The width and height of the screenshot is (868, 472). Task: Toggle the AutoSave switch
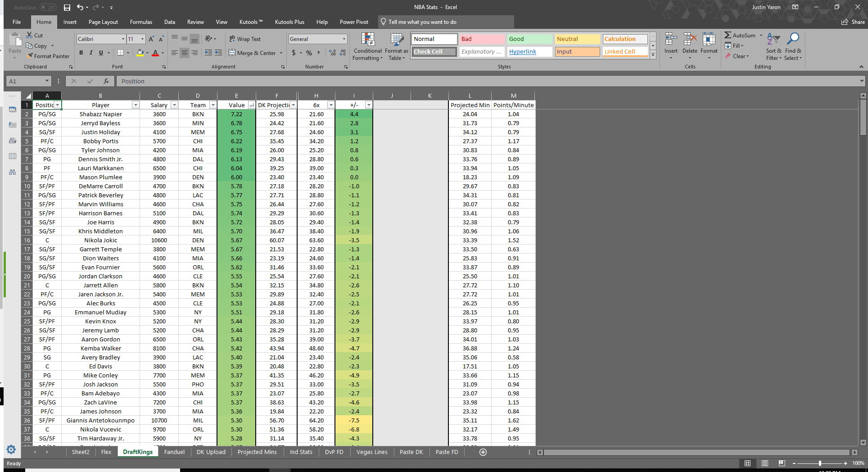click(48, 7)
